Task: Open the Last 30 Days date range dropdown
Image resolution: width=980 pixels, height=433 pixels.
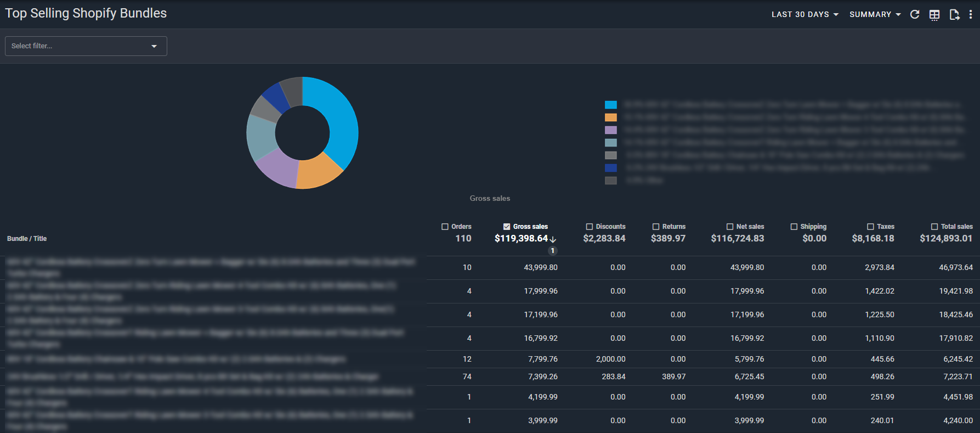Action: point(805,15)
